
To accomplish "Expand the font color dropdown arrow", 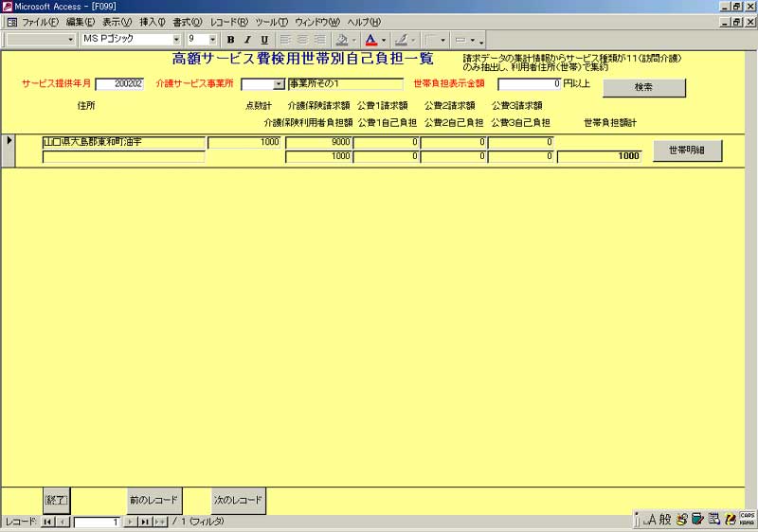I will tap(384, 40).
